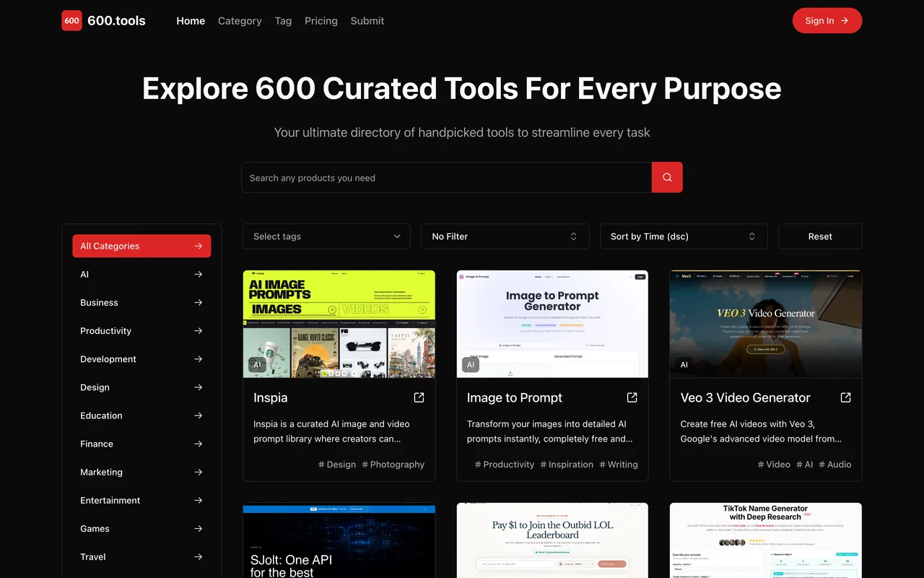
Task: Click the #Inspiration tag
Action: click(567, 465)
